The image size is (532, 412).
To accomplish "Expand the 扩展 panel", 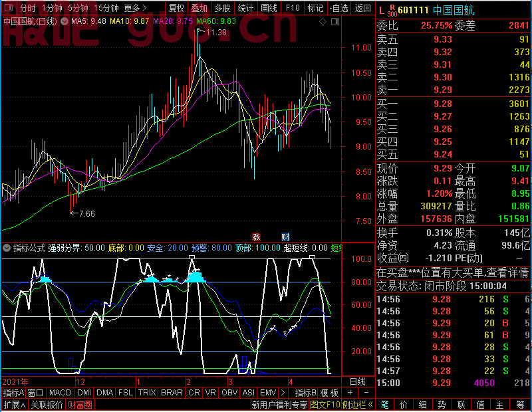I will [x=15, y=405].
